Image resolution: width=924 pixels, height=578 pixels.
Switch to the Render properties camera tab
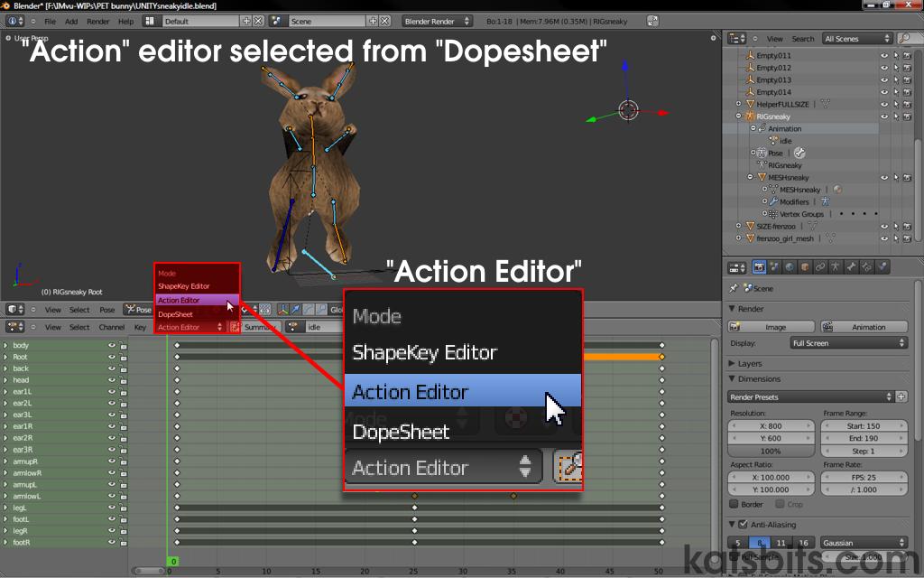pyautogui.click(x=759, y=267)
